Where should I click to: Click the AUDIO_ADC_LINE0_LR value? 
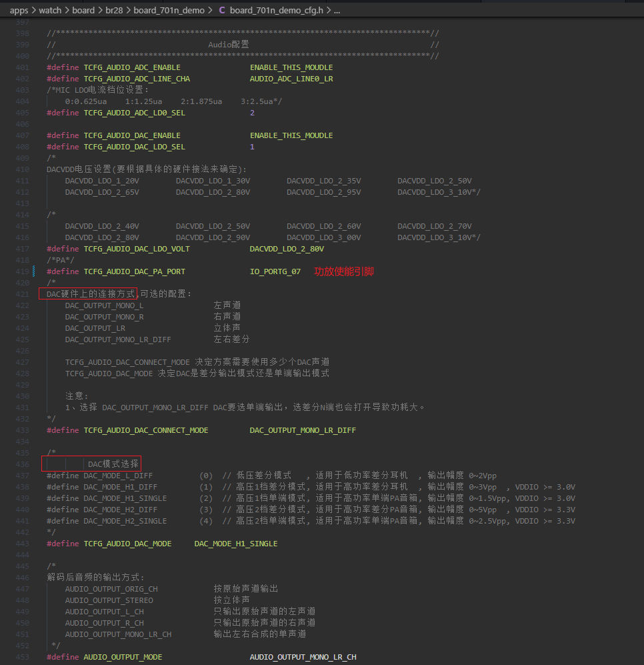(x=291, y=79)
